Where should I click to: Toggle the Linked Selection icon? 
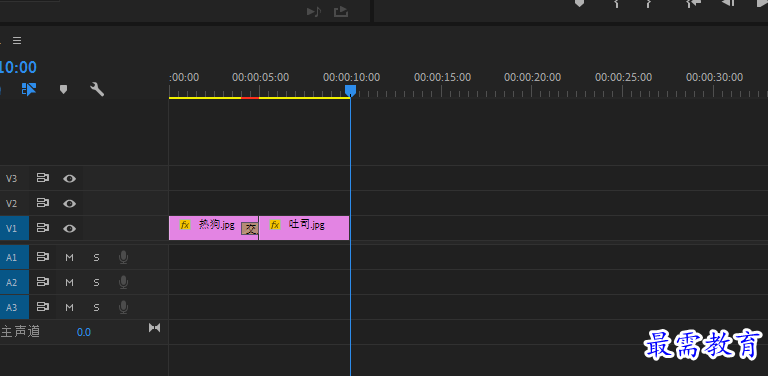point(29,89)
